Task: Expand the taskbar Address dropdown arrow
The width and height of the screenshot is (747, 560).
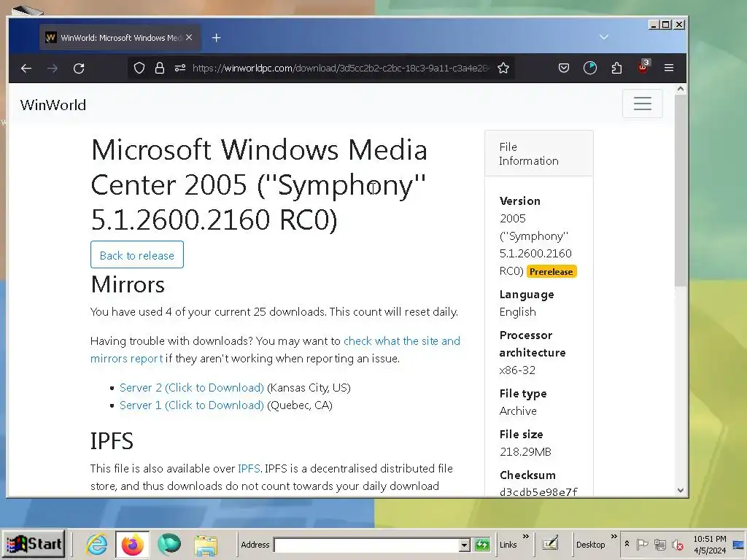Action: pyautogui.click(x=465, y=545)
